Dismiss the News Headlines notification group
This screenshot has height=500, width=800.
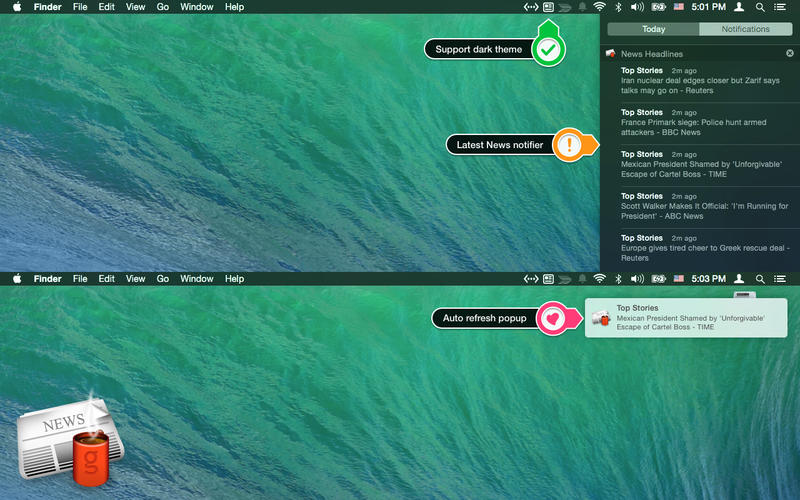(x=789, y=53)
